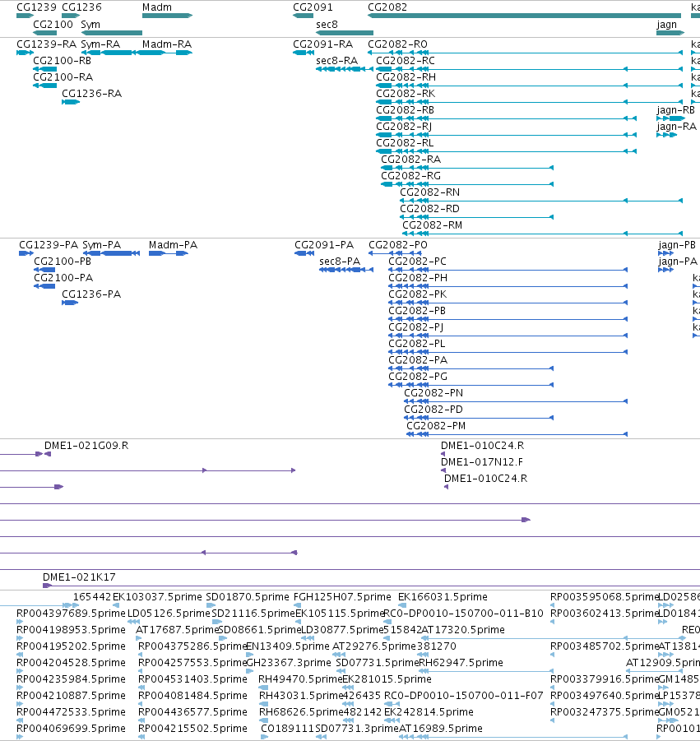Viewport: 700px width, 741px height.
Task: Click the jagn-RA transcript label
Action: pos(676,127)
